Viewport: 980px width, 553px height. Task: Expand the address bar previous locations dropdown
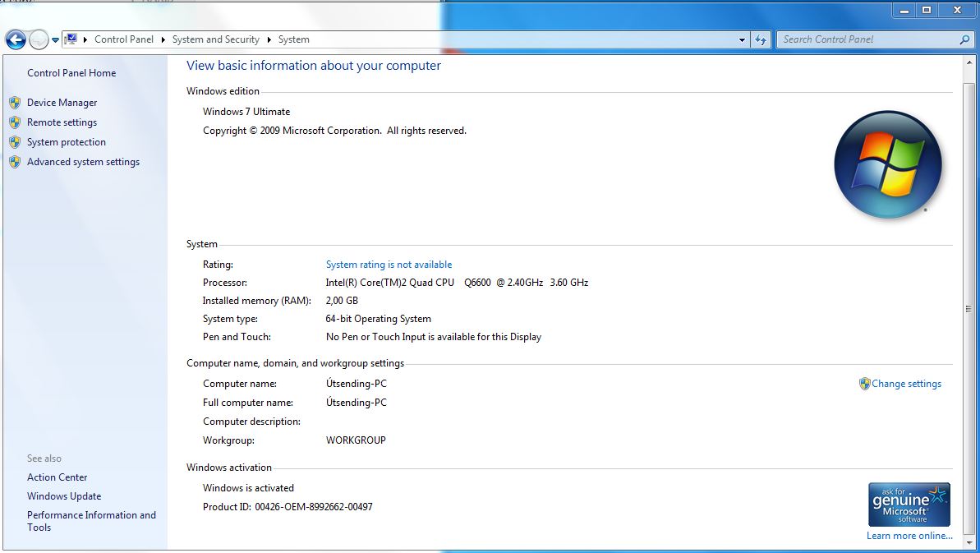742,39
